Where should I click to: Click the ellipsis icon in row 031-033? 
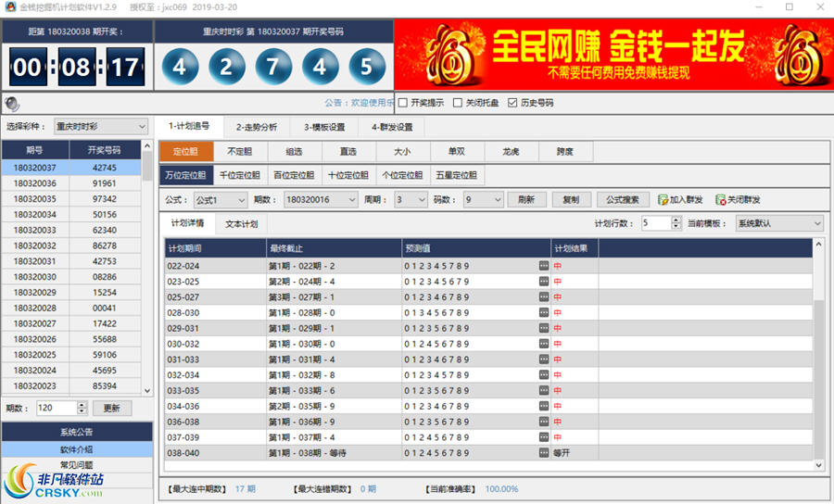point(544,359)
